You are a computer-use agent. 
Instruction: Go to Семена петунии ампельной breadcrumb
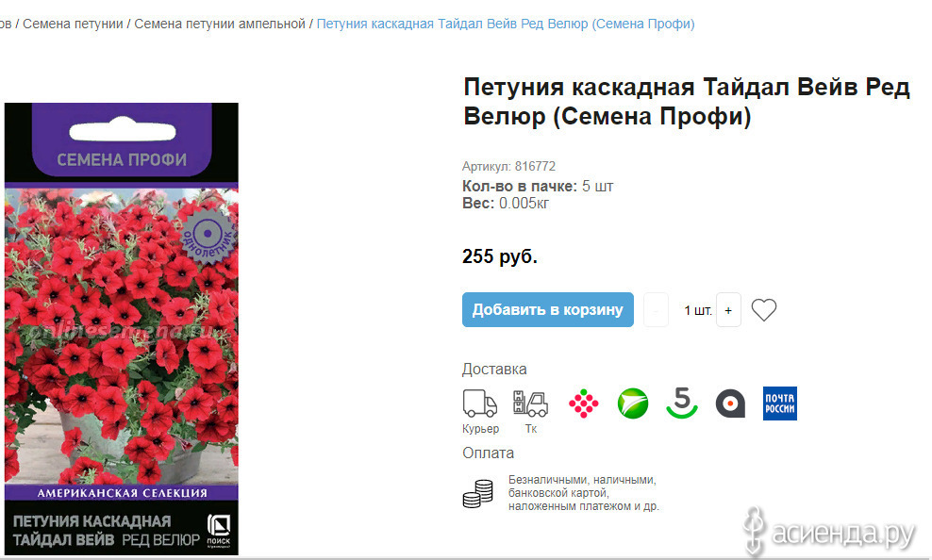[220, 24]
